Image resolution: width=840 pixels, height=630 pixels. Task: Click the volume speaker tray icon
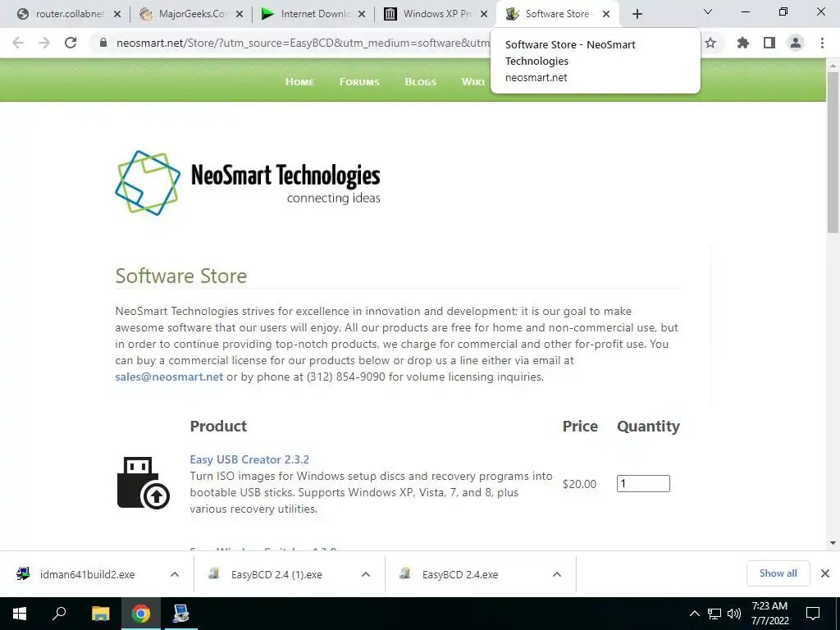[x=734, y=614]
